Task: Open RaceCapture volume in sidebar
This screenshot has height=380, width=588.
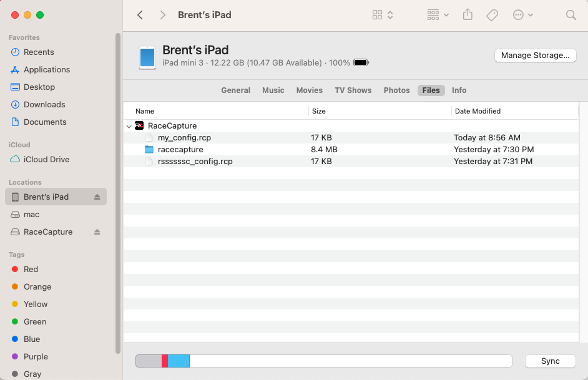Action: tap(56, 232)
